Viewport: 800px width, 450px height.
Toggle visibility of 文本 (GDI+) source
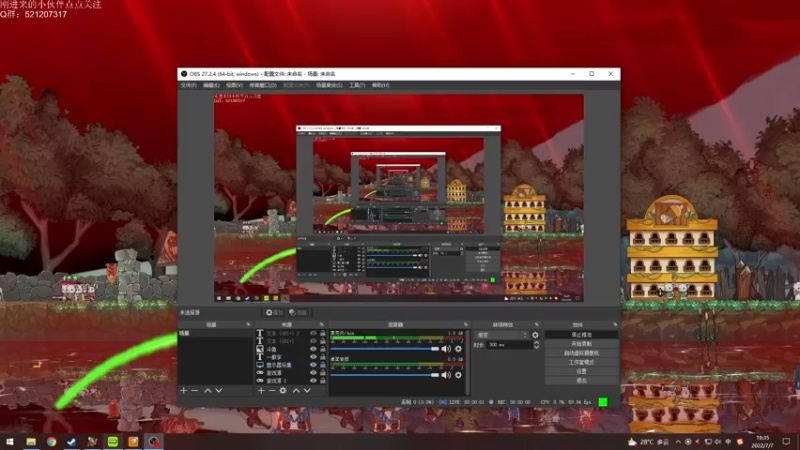point(313,341)
